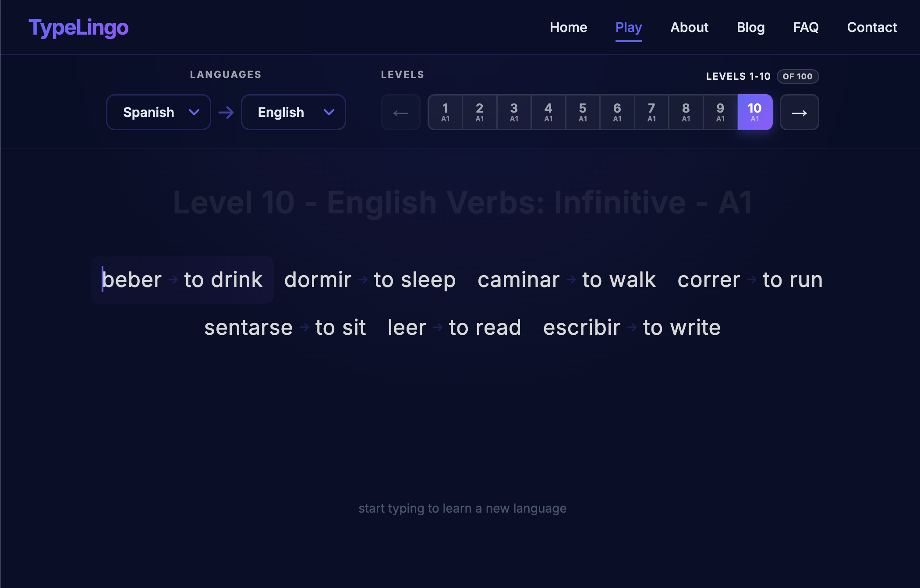
Task: Click the TypeLingo logo
Action: [x=78, y=27]
